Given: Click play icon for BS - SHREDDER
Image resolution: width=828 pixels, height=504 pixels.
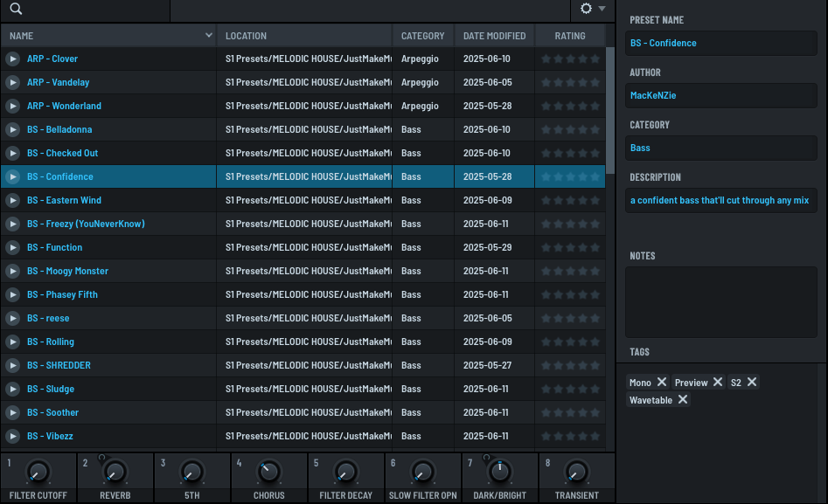Looking at the screenshot, I should (x=12, y=366).
